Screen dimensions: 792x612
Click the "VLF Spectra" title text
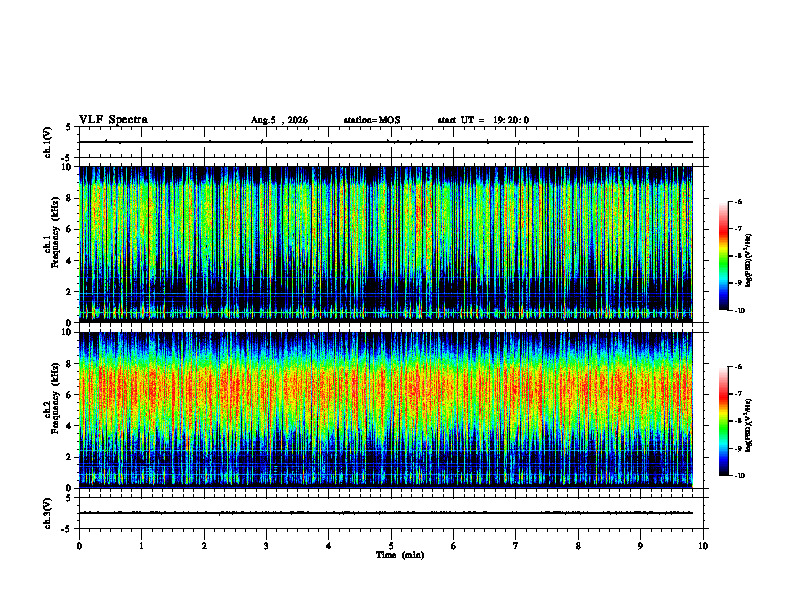click(x=113, y=120)
